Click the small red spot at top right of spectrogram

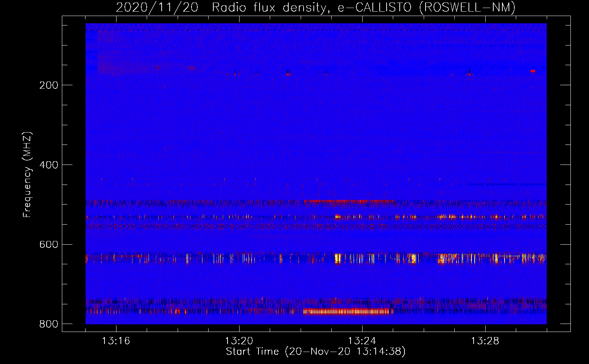click(x=533, y=71)
